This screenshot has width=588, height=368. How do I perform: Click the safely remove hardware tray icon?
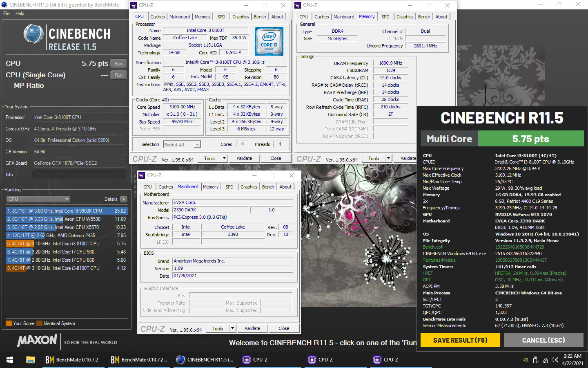(536, 360)
